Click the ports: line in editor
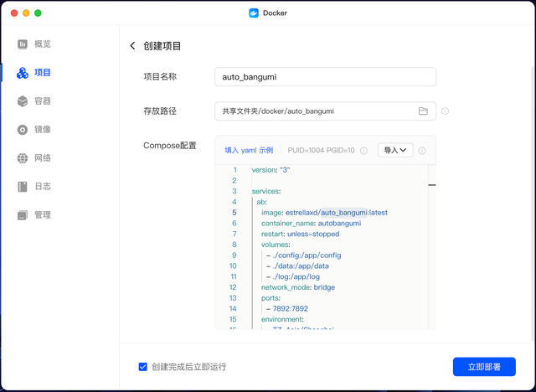The image size is (536, 392). coord(271,298)
